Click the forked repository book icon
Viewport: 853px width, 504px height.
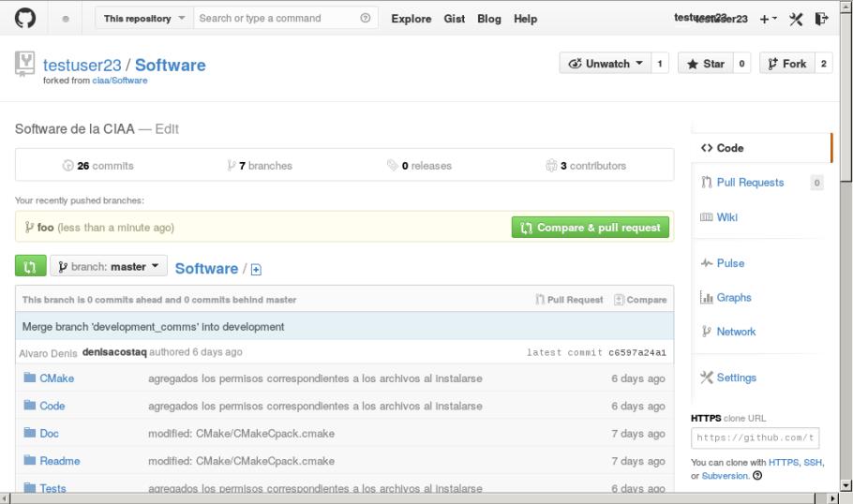[24, 64]
